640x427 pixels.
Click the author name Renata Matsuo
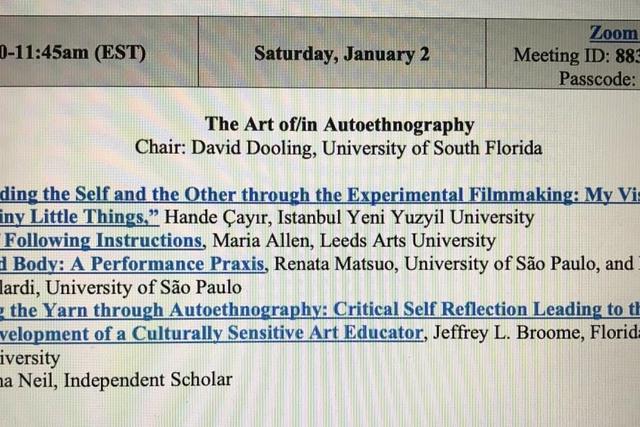pyautogui.click(x=335, y=264)
